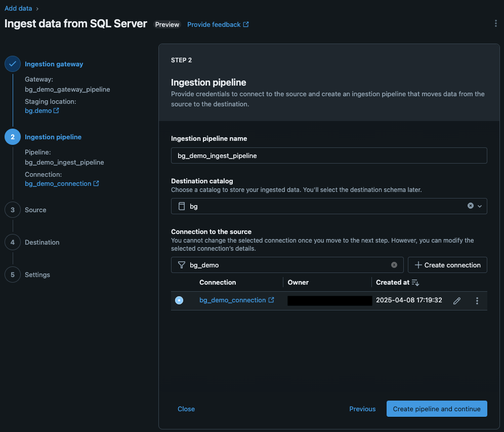504x432 pixels.
Task: Open bg.demo staging location link
Action: (x=38, y=110)
